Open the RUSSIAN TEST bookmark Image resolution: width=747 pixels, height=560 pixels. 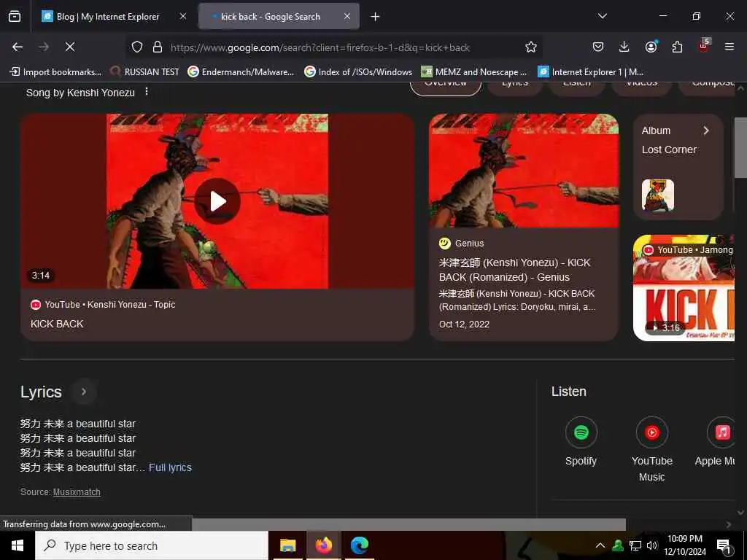[x=145, y=72]
